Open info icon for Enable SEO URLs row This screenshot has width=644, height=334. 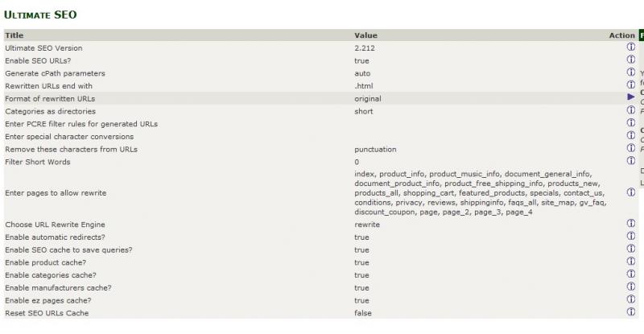[x=631, y=60]
